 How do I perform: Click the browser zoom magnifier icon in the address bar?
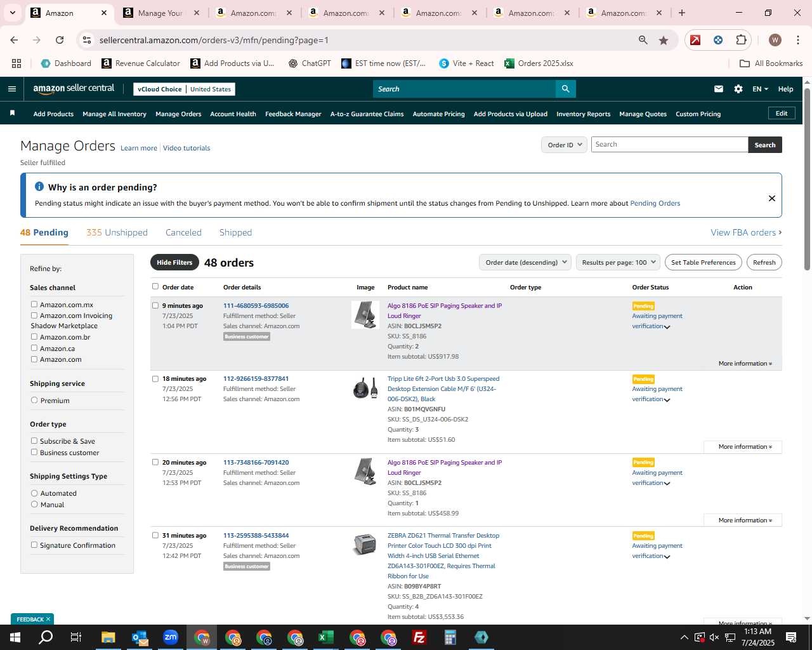tap(643, 40)
